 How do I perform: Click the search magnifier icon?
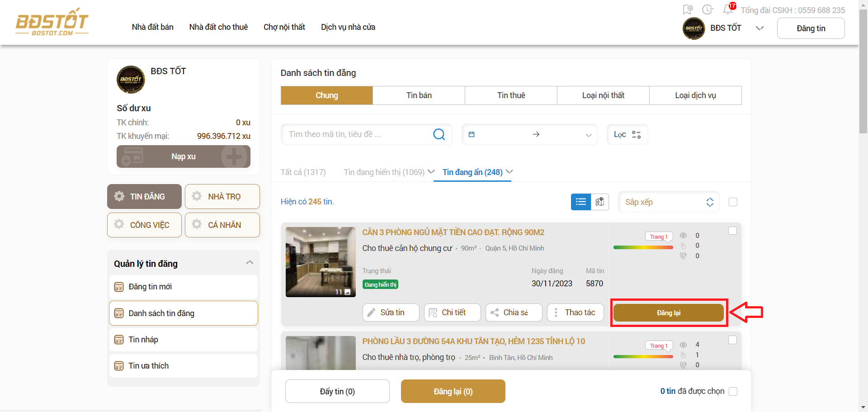click(x=439, y=134)
